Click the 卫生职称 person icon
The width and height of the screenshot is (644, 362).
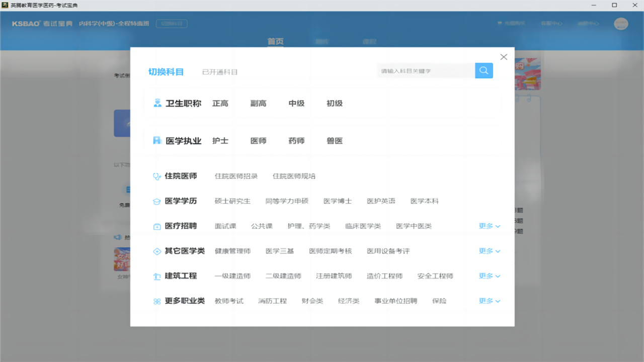pyautogui.click(x=157, y=103)
